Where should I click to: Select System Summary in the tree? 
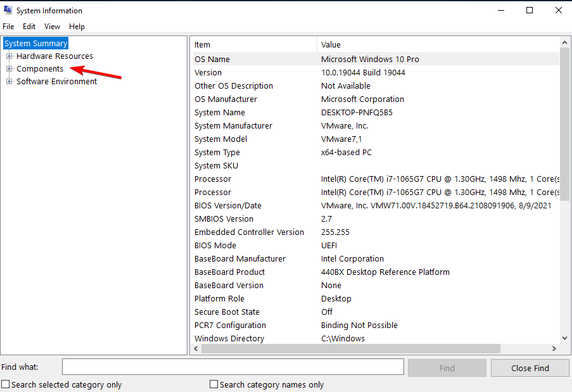[x=35, y=44]
